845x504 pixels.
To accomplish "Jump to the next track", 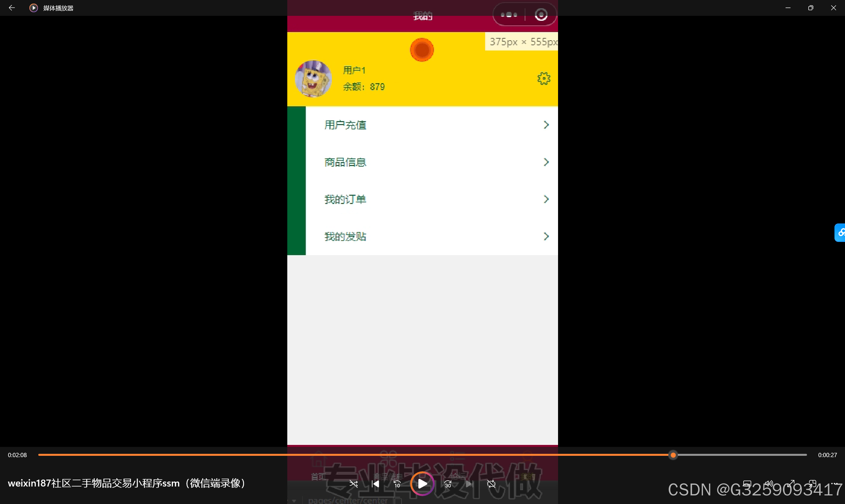I will click(x=470, y=484).
